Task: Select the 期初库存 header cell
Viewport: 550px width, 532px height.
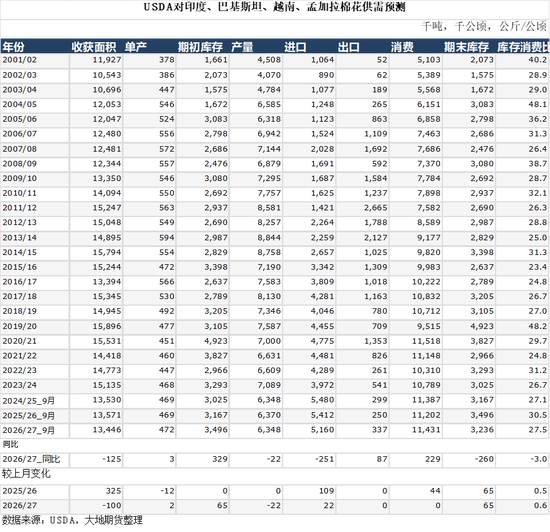Action: tap(200, 47)
